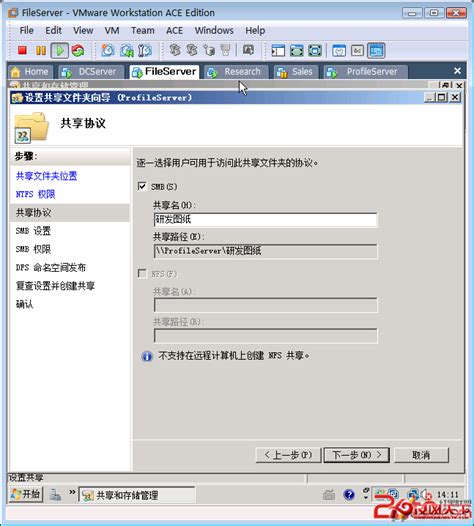The image size is (474, 526).
Task: Open the Windows menu
Action: click(214, 31)
